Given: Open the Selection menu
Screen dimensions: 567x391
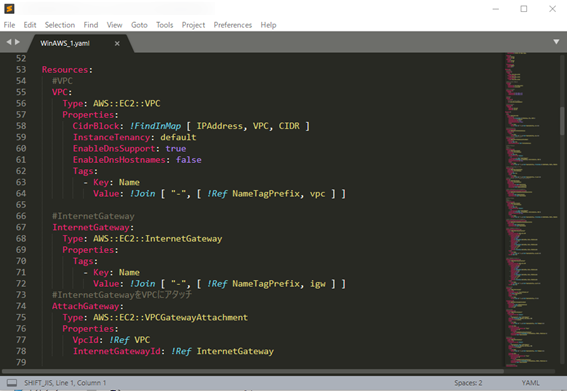Looking at the screenshot, I should click(x=60, y=25).
